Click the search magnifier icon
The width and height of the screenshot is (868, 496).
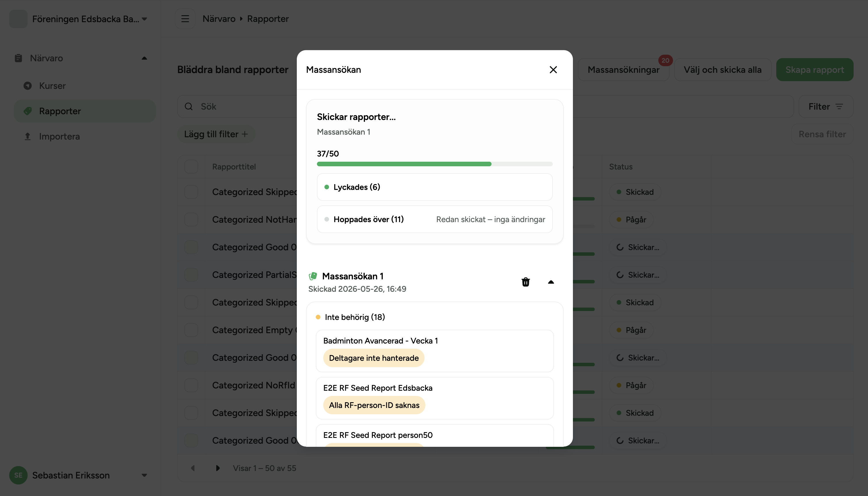tap(189, 107)
